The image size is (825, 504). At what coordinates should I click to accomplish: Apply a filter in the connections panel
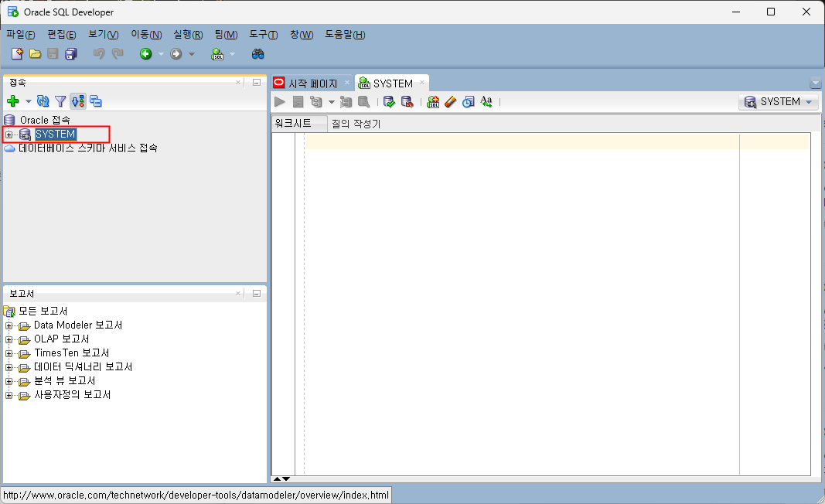[x=60, y=100]
